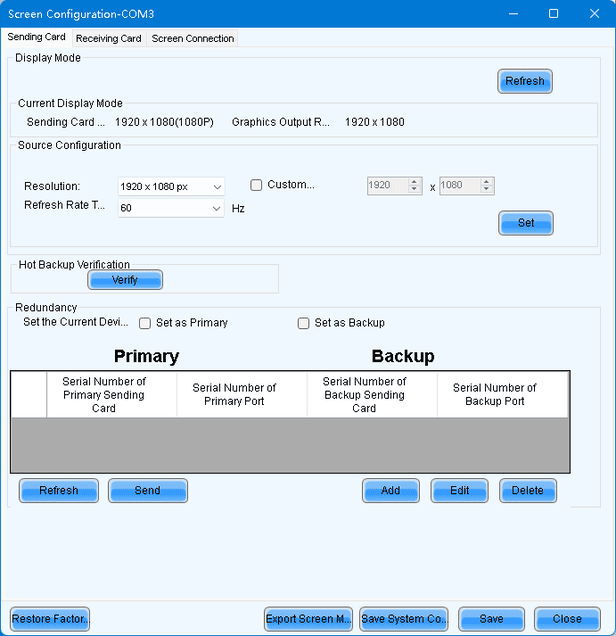The image size is (616, 636).
Task: Increase custom height with up stepper arrow
Action: click(x=487, y=182)
